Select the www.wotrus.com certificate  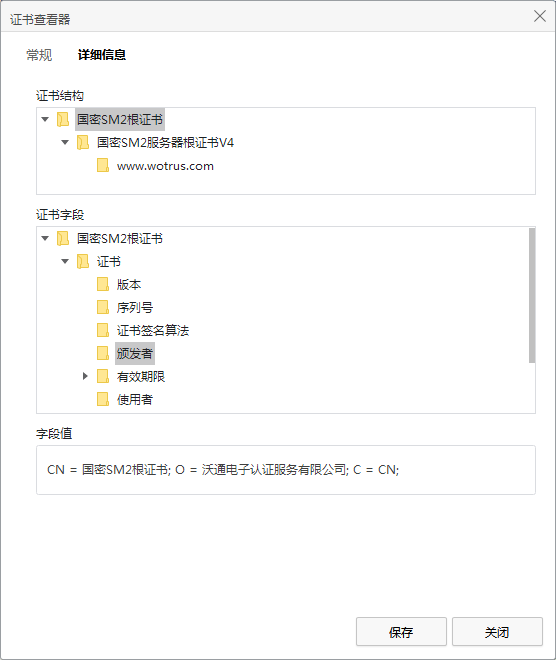coord(165,166)
